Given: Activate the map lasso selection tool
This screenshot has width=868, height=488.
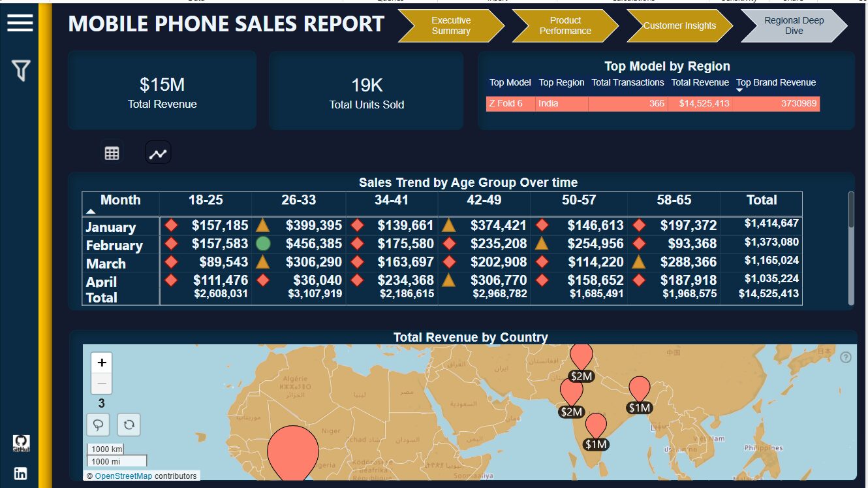Looking at the screenshot, I should click(x=98, y=425).
